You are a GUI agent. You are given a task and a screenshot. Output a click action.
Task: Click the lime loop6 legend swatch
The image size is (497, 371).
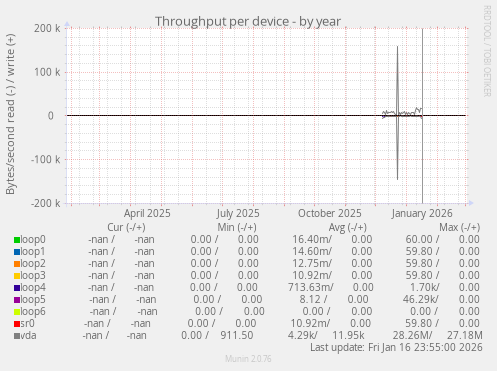pyautogui.click(x=17, y=312)
